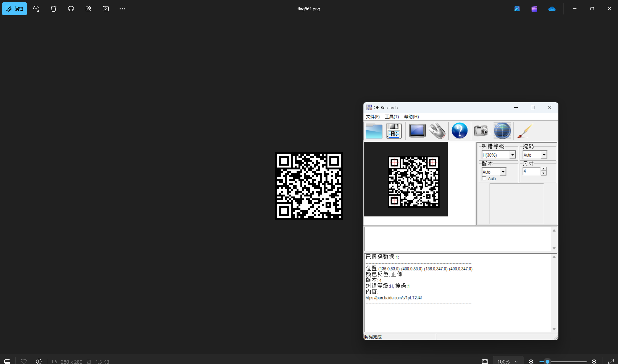Minimize the QR Research window
This screenshot has height=364, width=618.
tap(516, 107)
